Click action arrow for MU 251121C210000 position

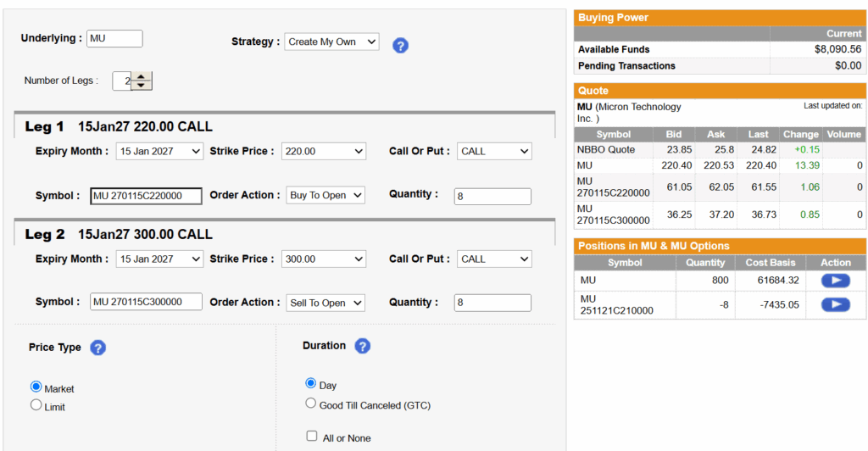click(836, 304)
